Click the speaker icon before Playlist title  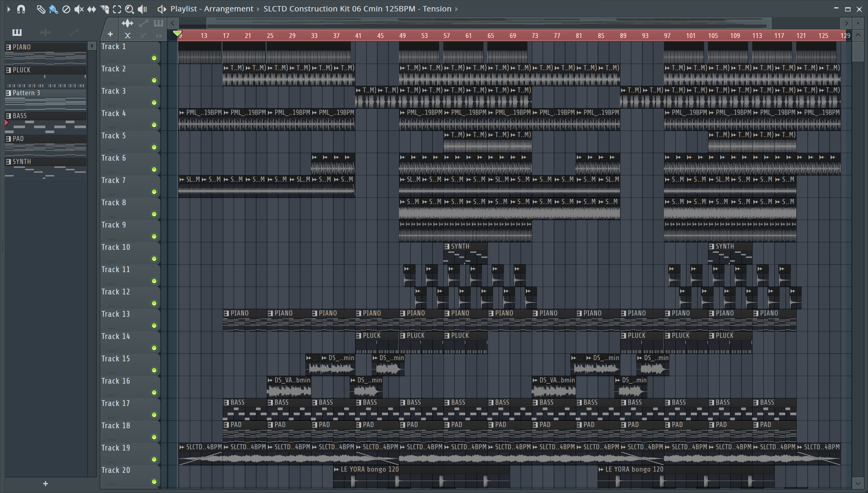(162, 9)
